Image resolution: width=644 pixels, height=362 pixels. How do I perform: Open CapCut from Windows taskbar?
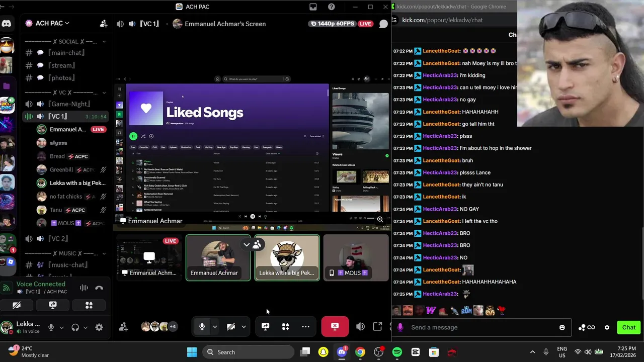click(x=416, y=352)
